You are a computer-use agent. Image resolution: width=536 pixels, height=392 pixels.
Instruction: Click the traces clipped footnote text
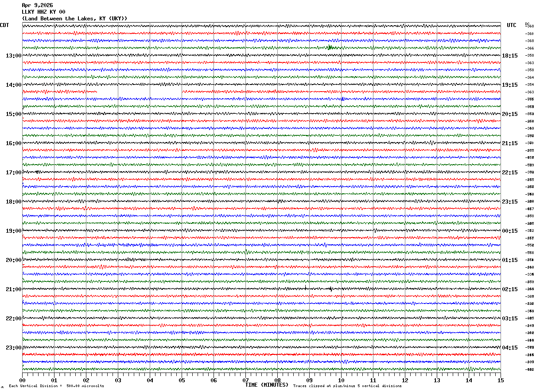click(x=347, y=386)
